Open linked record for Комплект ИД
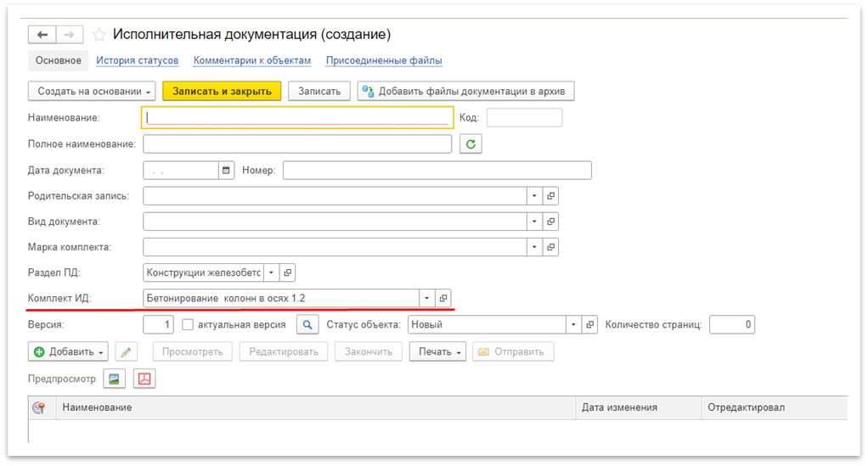Viewport: 868px width, 466px height. click(x=442, y=299)
